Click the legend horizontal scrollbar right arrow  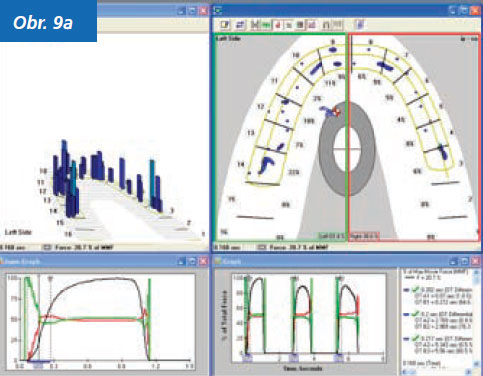point(469,371)
